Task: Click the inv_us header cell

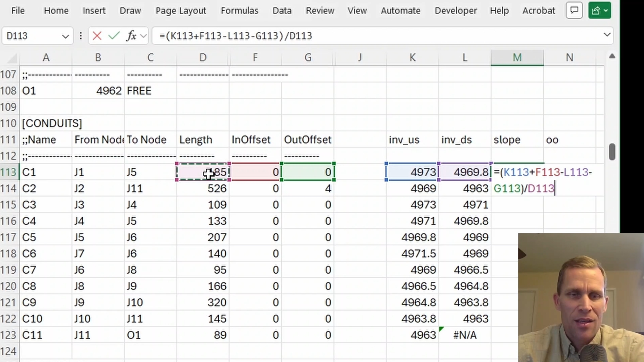Action: [412, 140]
